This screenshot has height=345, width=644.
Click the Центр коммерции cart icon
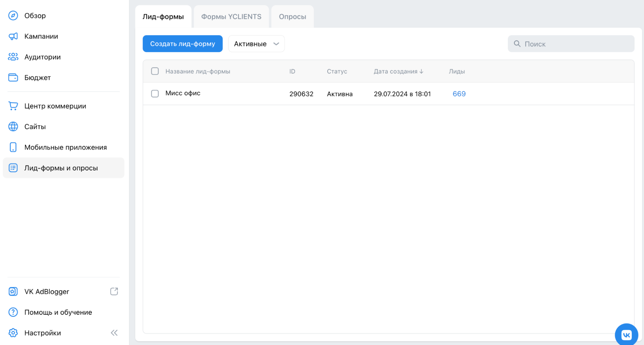[13, 106]
